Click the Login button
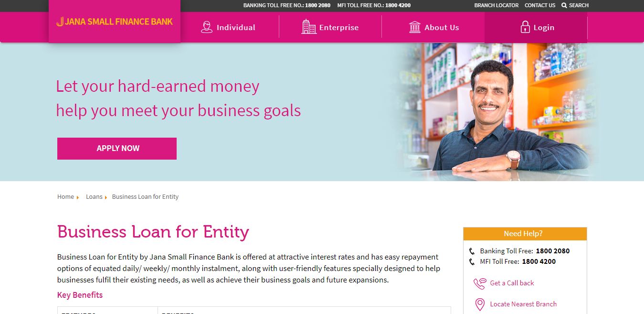Image resolution: width=644 pixels, height=314 pixels. 544,27
